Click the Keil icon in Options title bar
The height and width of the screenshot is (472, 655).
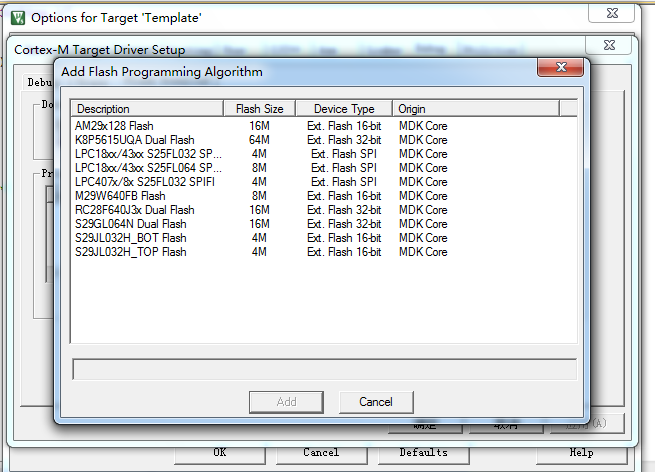tap(18, 18)
